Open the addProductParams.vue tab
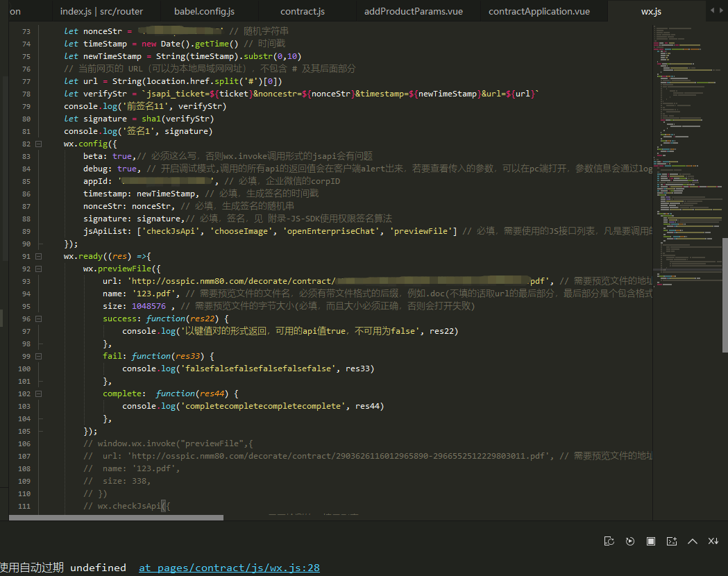This screenshot has height=576, width=728. 412,11
